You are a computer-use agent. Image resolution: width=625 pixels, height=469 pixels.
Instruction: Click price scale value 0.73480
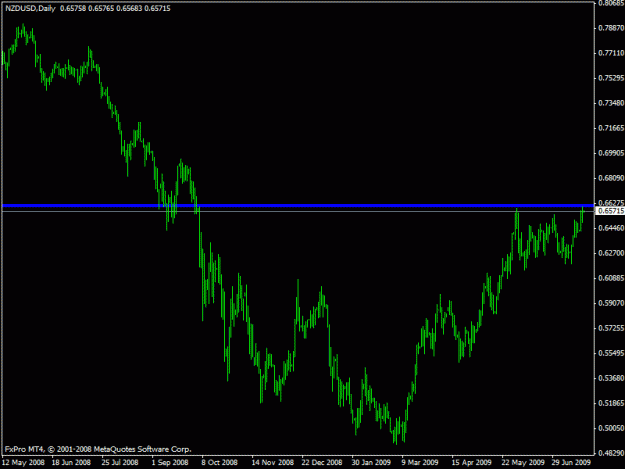point(611,103)
